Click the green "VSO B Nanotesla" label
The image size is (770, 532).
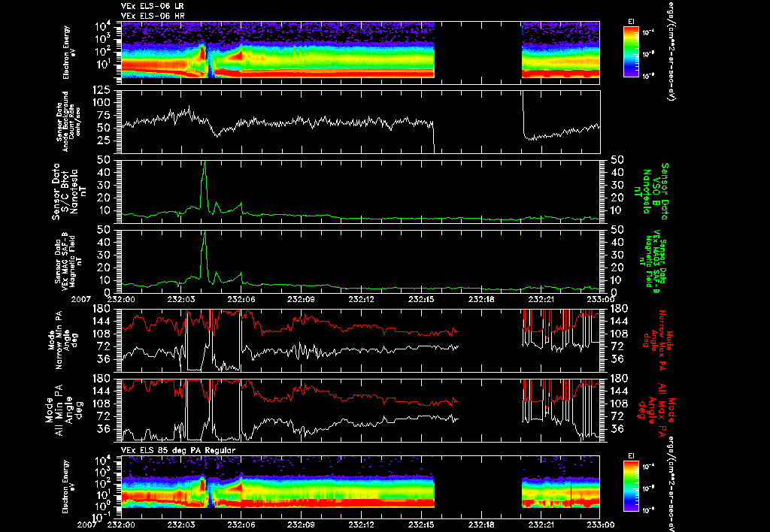point(651,192)
